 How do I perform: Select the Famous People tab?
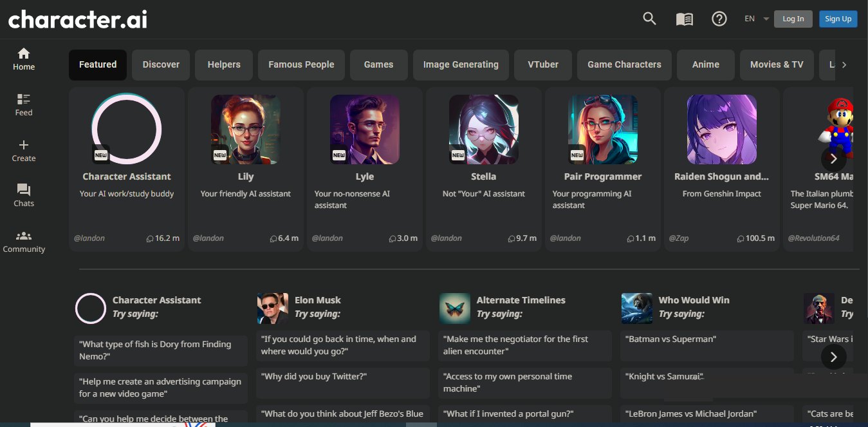pos(301,64)
